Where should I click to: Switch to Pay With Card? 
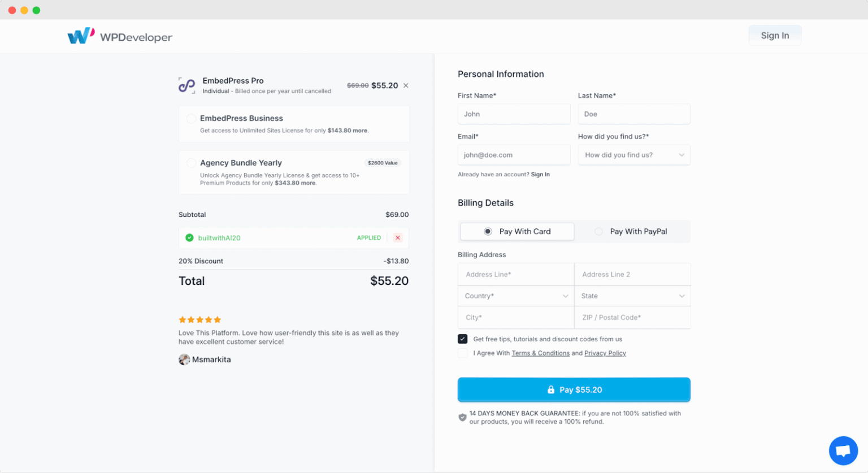pos(488,232)
